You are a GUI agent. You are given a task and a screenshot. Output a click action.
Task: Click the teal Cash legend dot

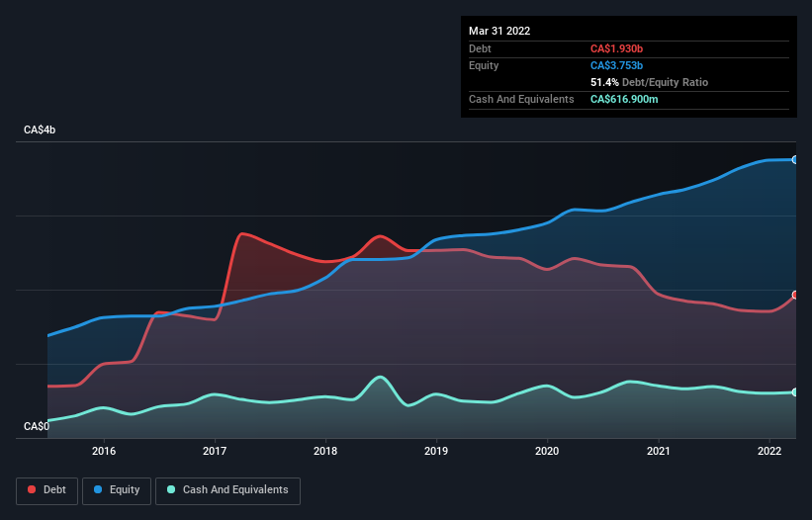(x=171, y=489)
